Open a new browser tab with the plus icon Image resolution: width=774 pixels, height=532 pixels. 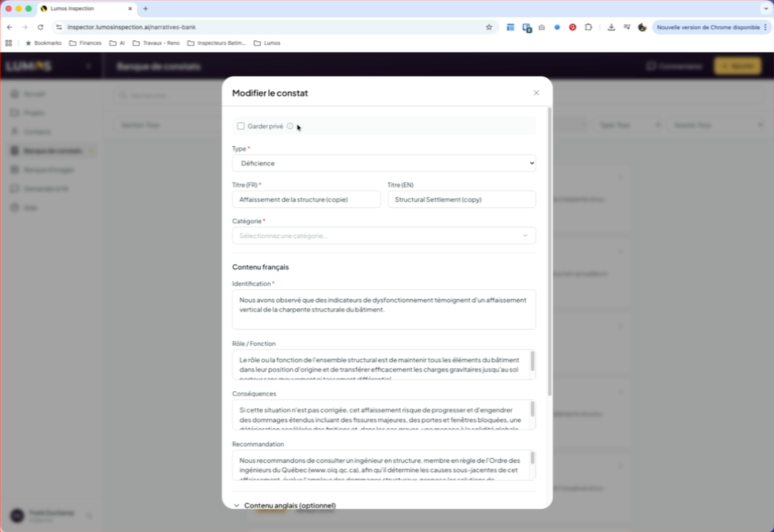click(146, 8)
